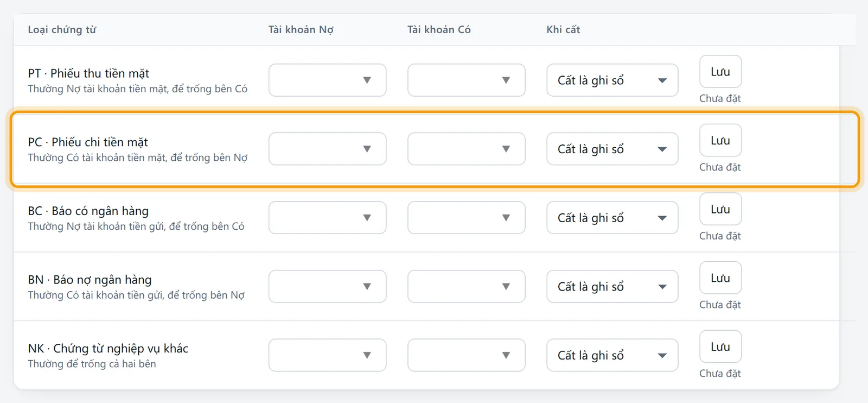This screenshot has width=868, height=403.
Task: Save the PC Phiếu chi tiền mặt row
Action: [720, 140]
